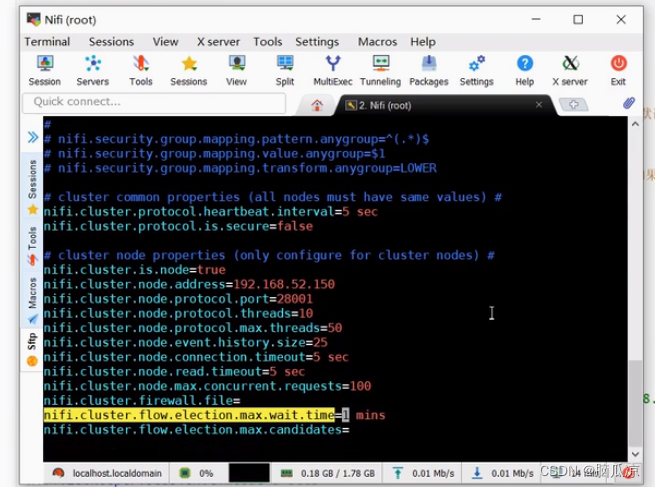Open the Settings menu
655x487 pixels.
pyautogui.click(x=317, y=42)
